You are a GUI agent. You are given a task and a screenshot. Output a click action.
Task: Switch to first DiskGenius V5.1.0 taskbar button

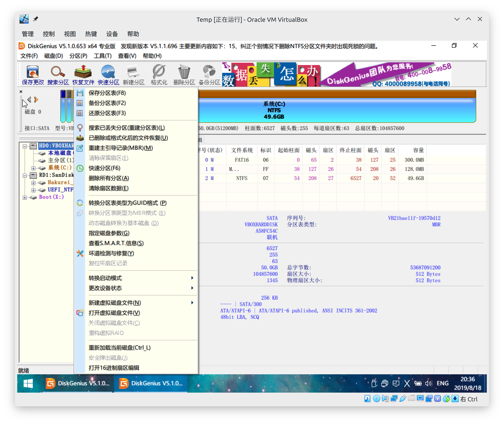78,383
